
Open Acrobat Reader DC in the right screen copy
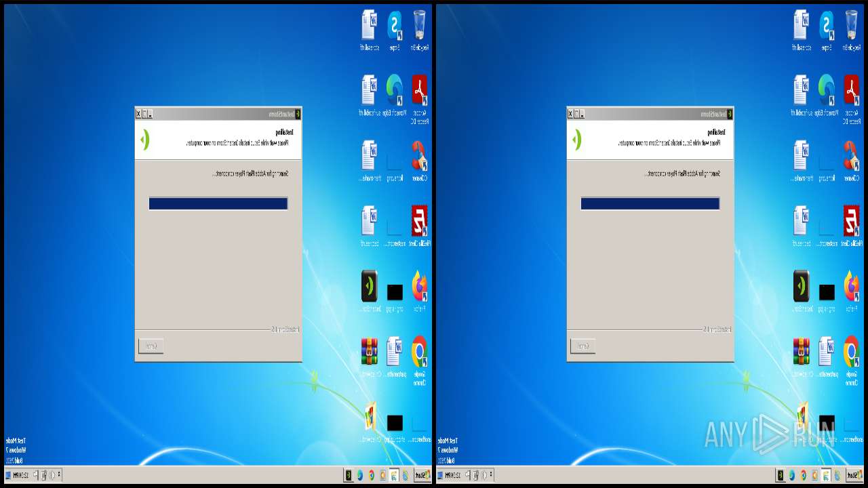pos(852,99)
